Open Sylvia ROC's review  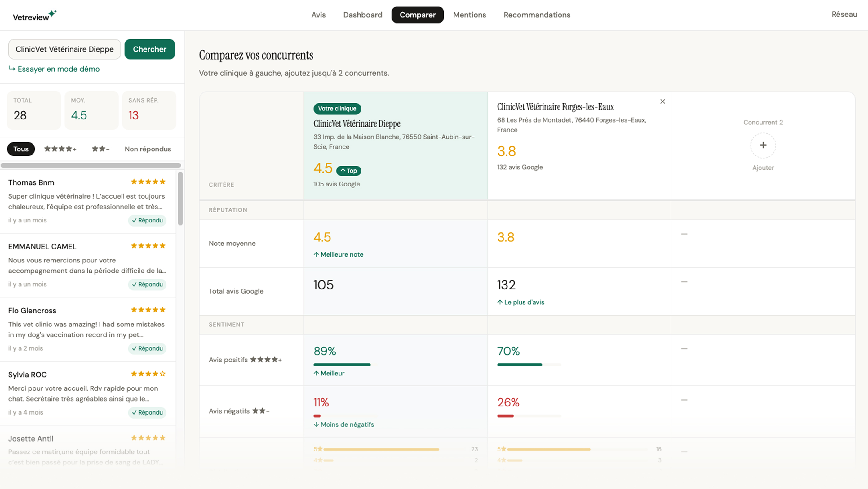click(88, 394)
